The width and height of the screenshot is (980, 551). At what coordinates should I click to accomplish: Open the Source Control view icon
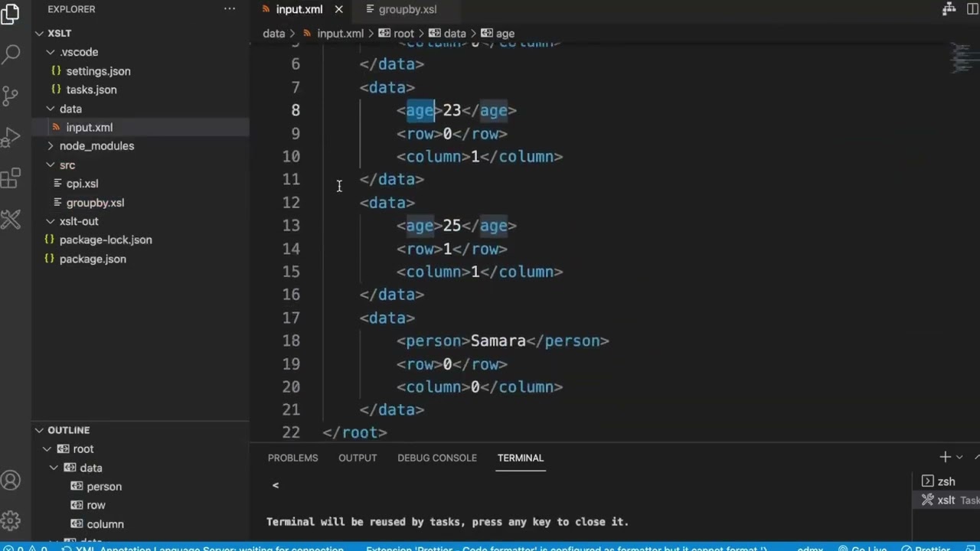pyautogui.click(x=11, y=95)
